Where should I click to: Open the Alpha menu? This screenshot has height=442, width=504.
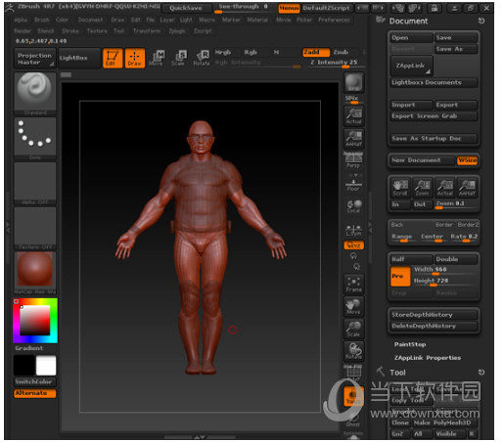tap(21, 20)
